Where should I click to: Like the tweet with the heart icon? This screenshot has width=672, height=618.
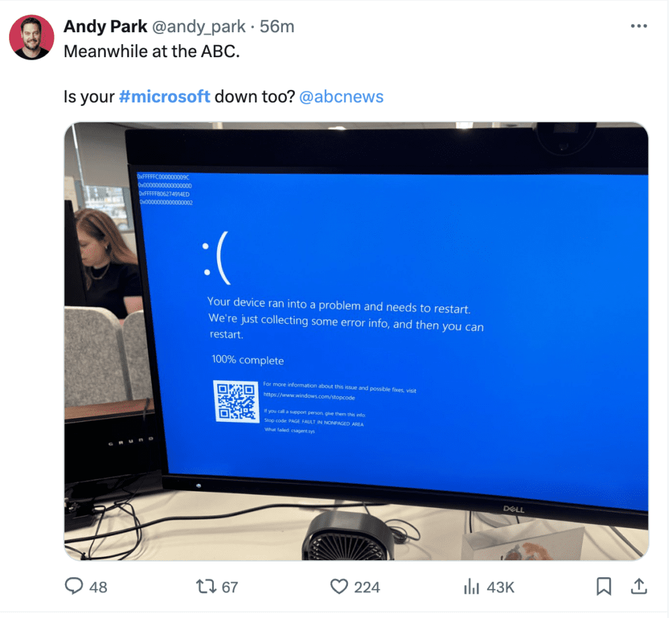[x=339, y=586]
